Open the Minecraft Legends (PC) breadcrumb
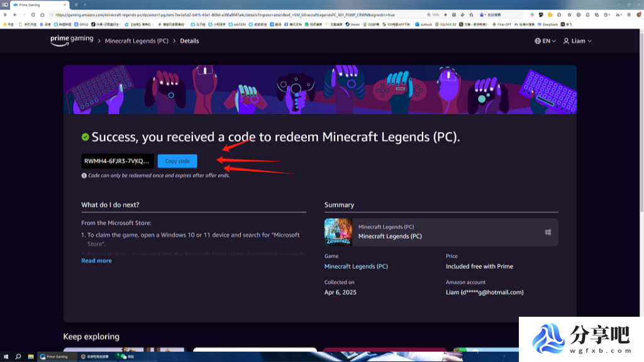Image resolution: width=644 pixels, height=362 pixels. click(136, 41)
